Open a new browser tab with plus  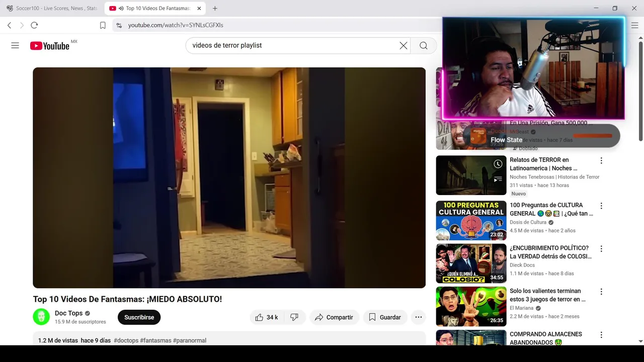pos(215,8)
